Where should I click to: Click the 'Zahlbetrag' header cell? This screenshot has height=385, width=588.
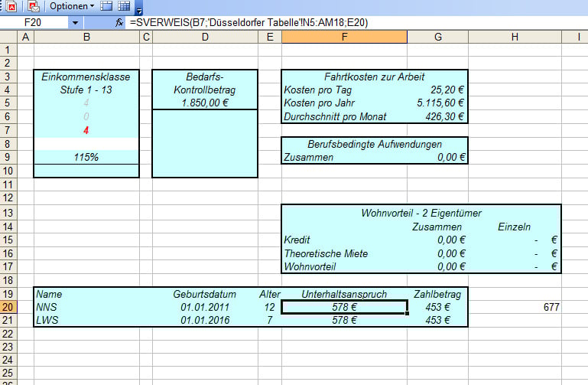tap(437, 294)
